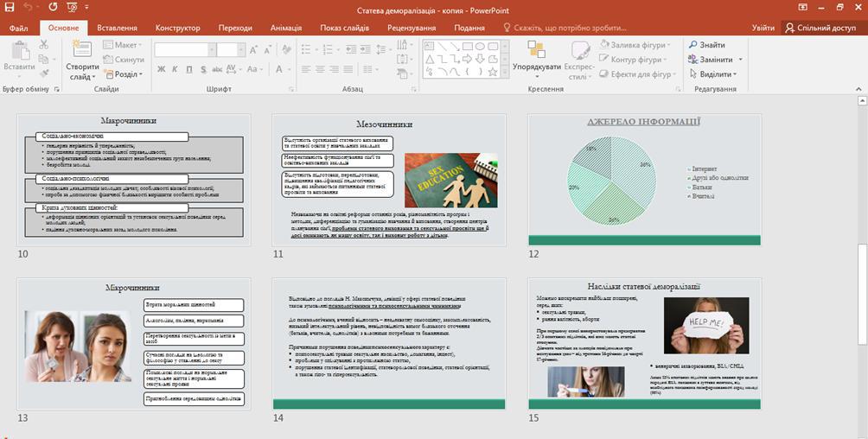Image resolution: width=868 pixels, height=439 pixels.
Task: Expand the font size dropdown arrow
Action: [x=241, y=50]
